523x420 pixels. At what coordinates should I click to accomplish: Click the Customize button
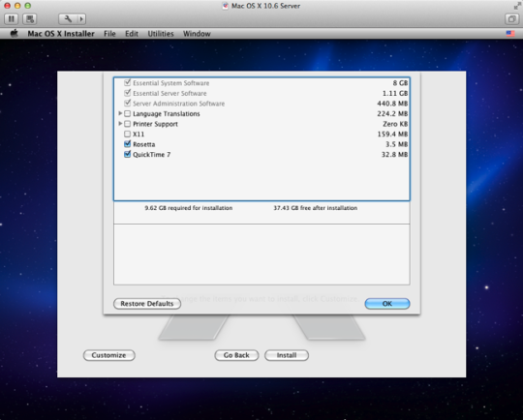(109, 355)
